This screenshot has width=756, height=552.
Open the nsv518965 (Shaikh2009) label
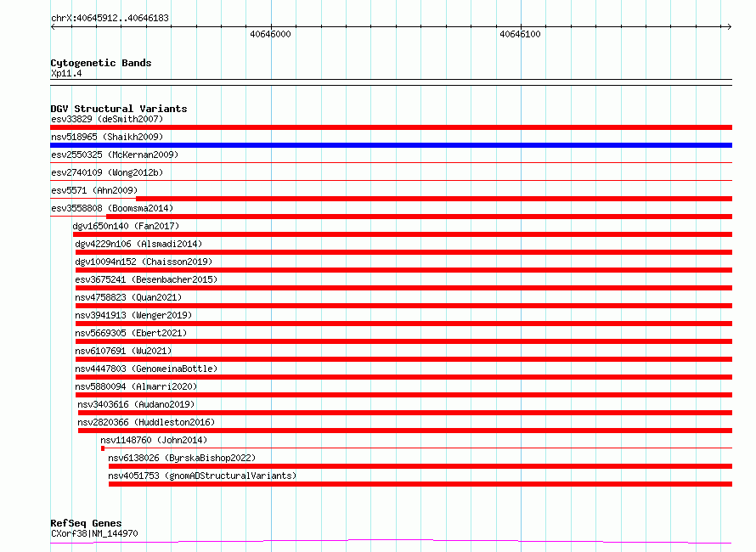coord(107,137)
